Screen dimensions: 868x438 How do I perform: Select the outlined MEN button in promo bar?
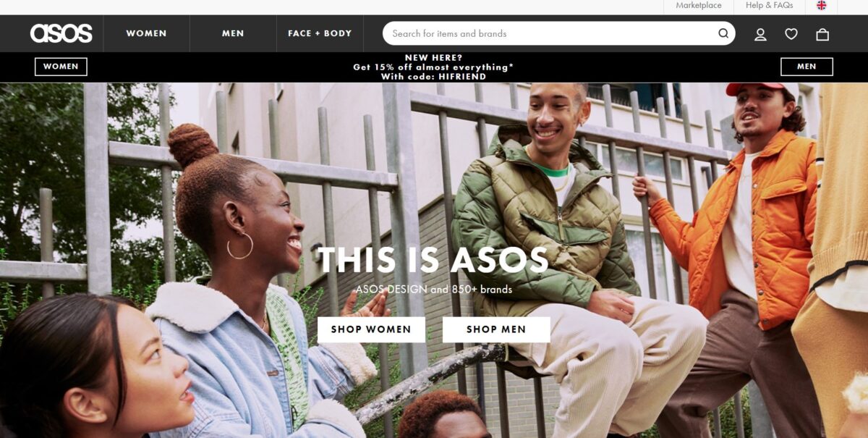click(x=807, y=67)
